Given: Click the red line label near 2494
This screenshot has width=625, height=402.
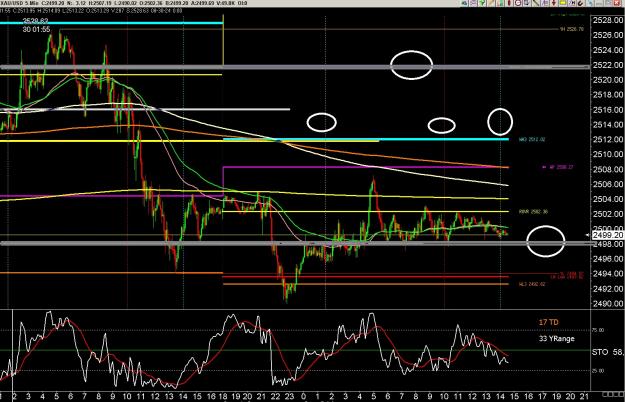Looking at the screenshot, I should pyautogui.click(x=568, y=275).
